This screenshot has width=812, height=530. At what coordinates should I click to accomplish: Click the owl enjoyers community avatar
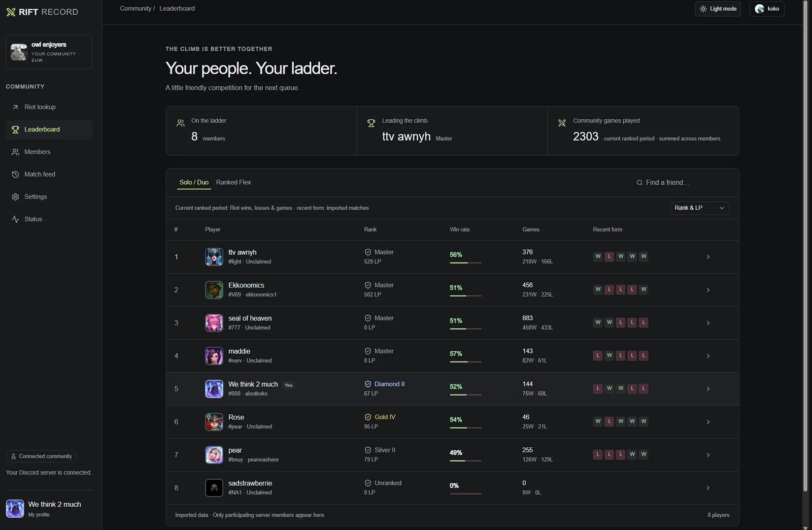[x=19, y=52]
